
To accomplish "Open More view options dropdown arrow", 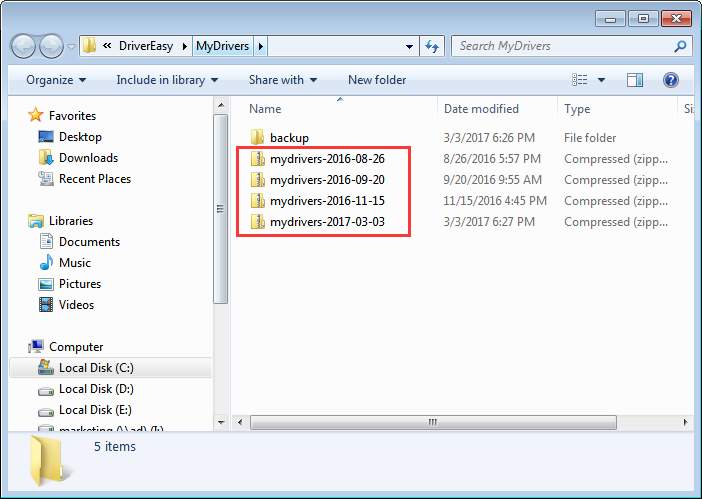I will pos(601,80).
